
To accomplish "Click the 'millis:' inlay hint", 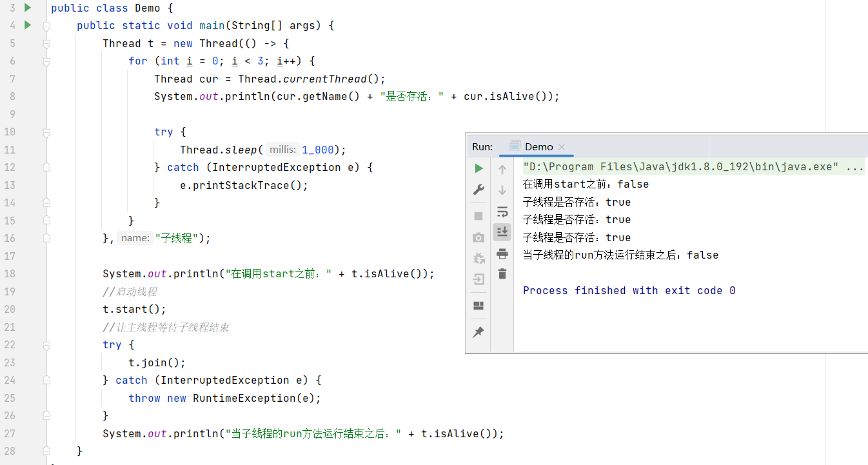I will [282, 150].
